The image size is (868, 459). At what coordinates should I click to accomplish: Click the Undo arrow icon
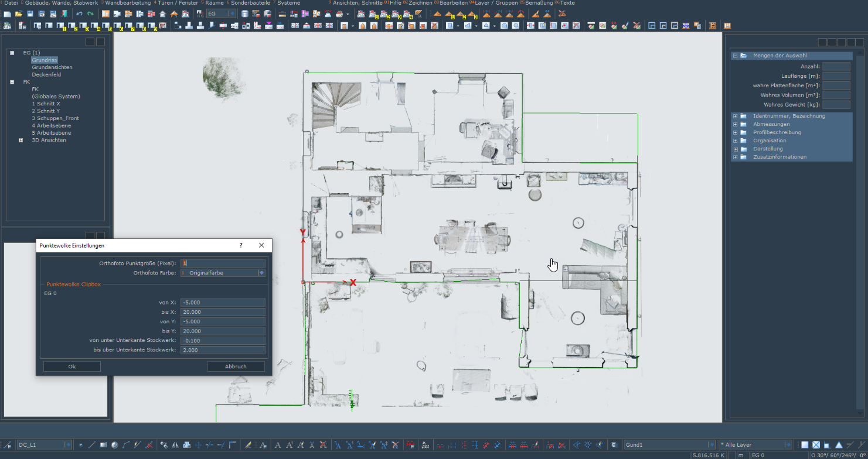pos(79,13)
